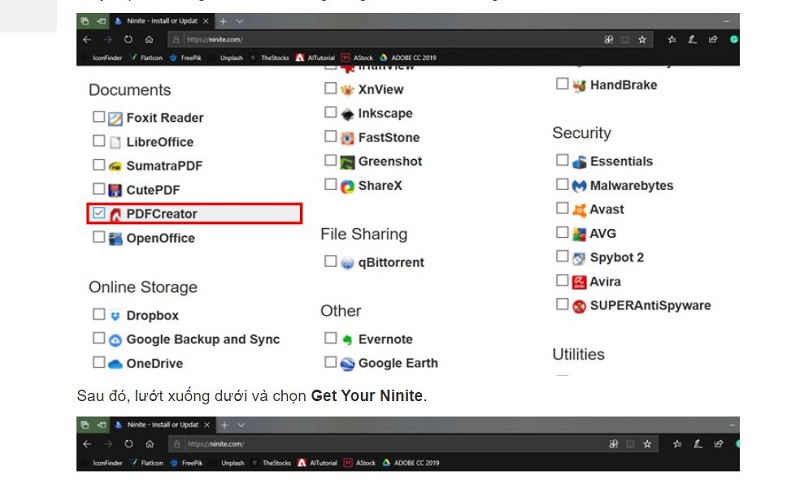Select the Dropbox checkbox
The image size is (800, 492).
(98, 314)
